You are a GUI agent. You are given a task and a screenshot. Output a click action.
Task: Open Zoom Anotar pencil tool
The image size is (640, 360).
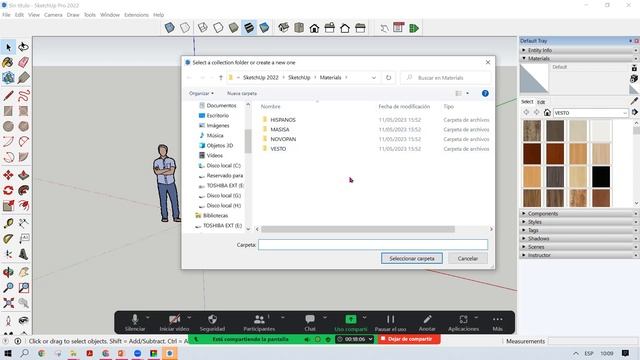pos(427,322)
